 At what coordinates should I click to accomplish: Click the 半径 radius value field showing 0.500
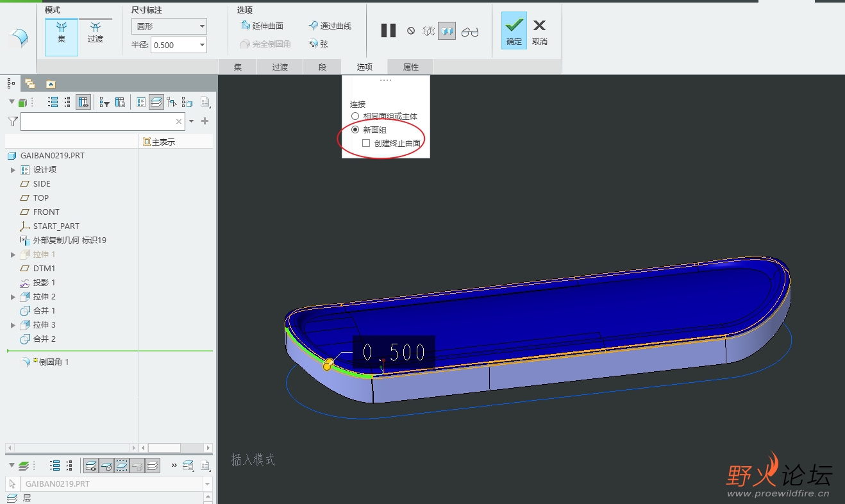tap(174, 45)
